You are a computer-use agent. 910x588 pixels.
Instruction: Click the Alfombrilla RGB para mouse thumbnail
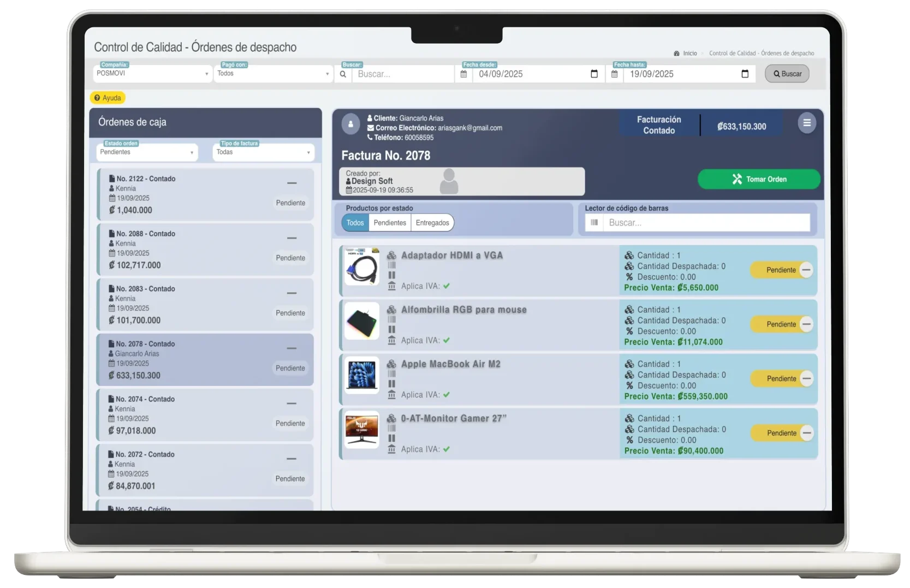pyautogui.click(x=362, y=321)
